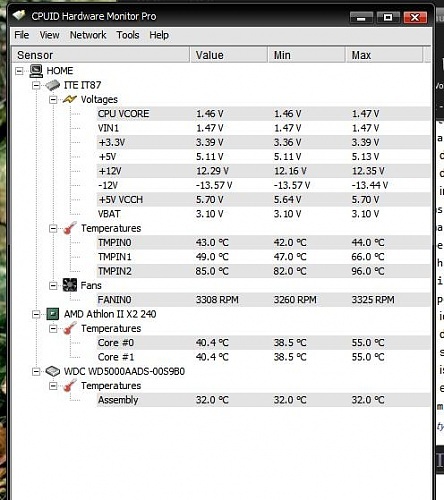
Task: Collapse the Voltages section
Action: click(x=53, y=100)
